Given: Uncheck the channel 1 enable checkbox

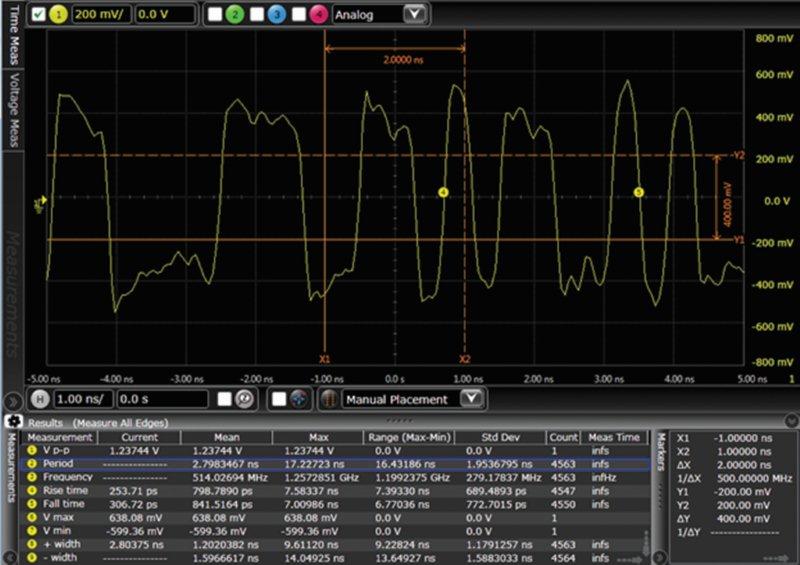Looking at the screenshot, I should pos(38,15).
